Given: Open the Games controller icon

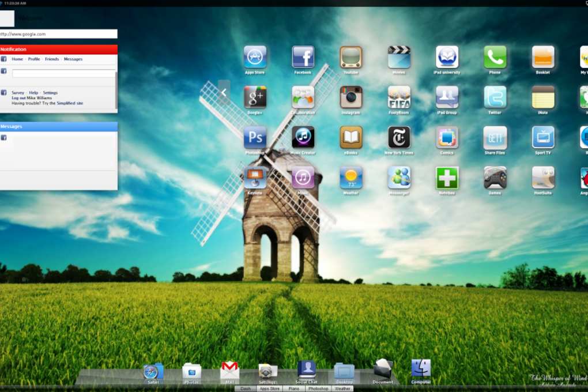Looking at the screenshot, I should click(x=495, y=178).
